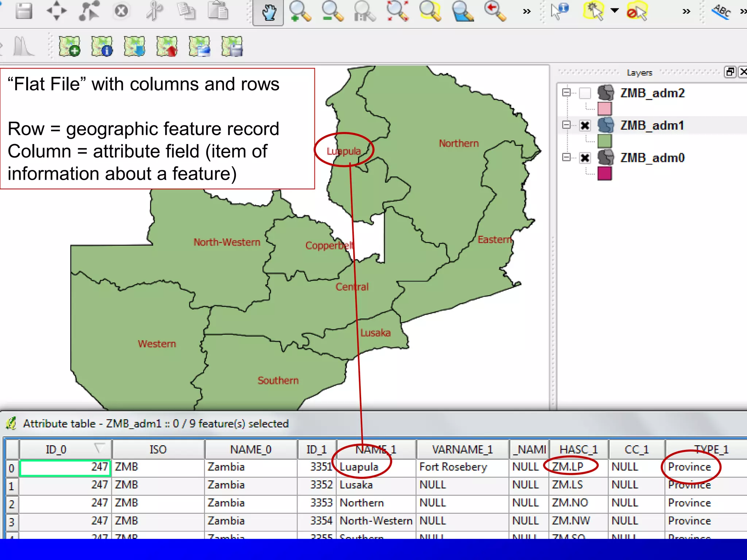
Task: Click the ZM.NO code cell
Action: coord(578,503)
